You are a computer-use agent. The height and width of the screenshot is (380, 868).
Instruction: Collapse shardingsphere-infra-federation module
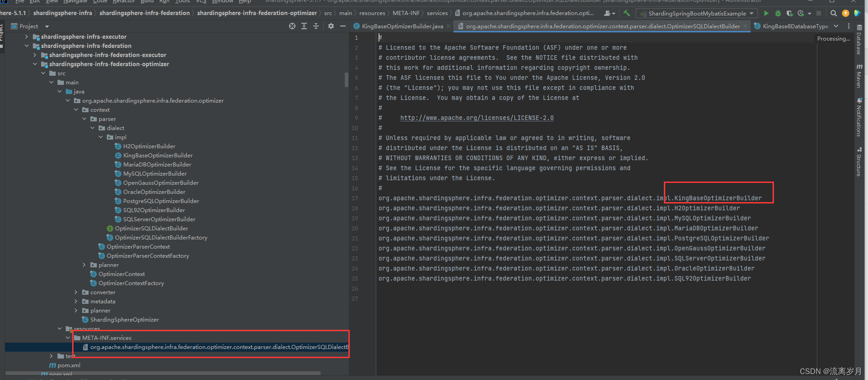click(26, 46)
